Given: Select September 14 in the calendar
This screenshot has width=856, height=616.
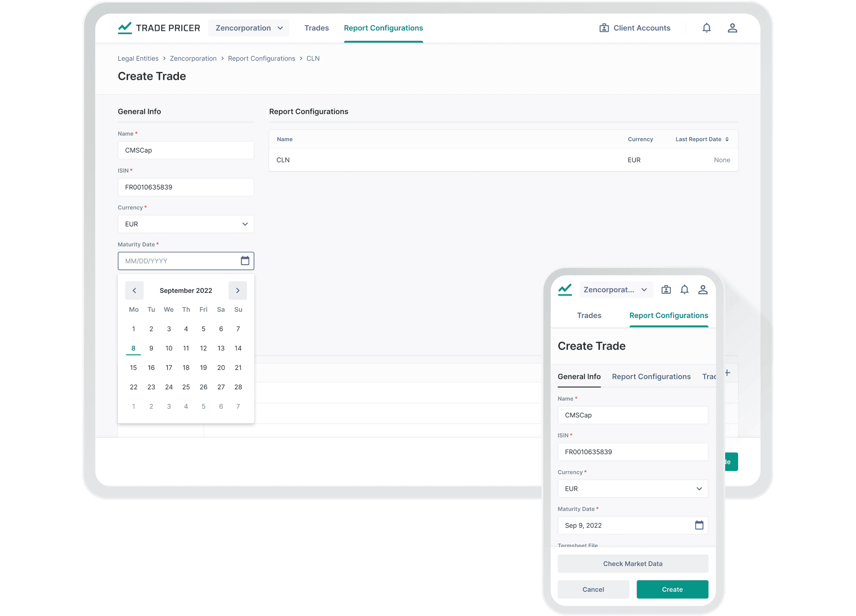Looking at the screenshot, I should 238,348.
